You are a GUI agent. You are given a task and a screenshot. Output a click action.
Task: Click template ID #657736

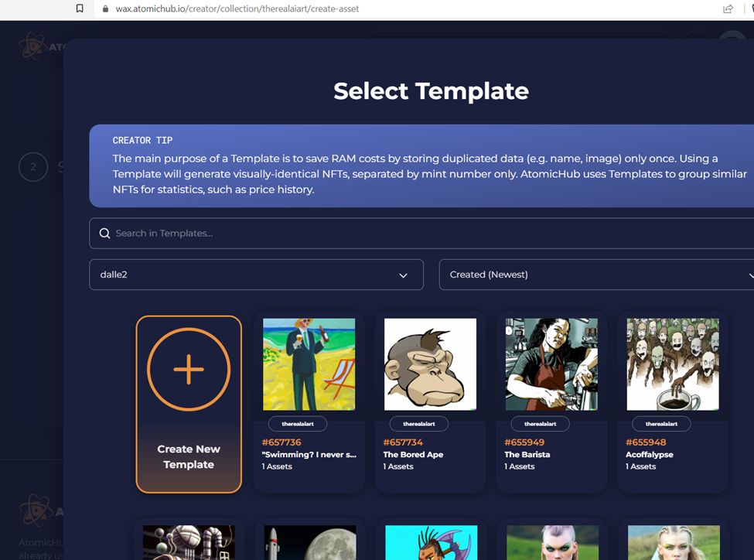pos(281,442)
